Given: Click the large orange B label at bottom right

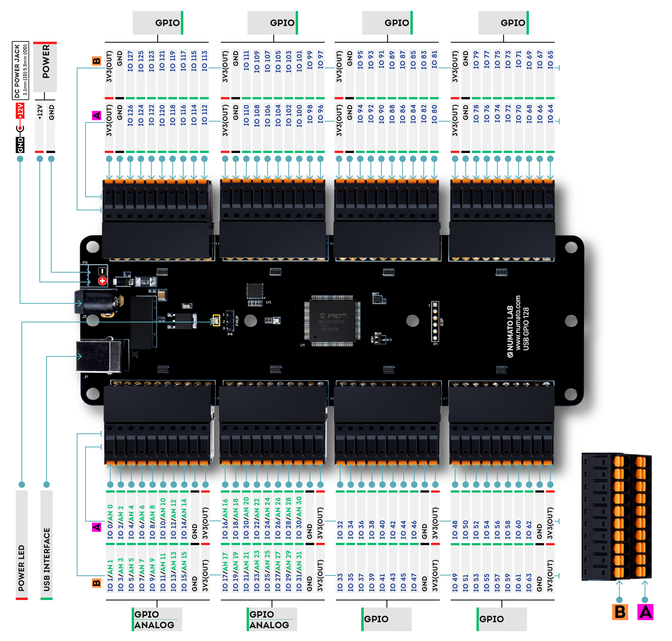Looking at the screenshot, I should [620, 612].
